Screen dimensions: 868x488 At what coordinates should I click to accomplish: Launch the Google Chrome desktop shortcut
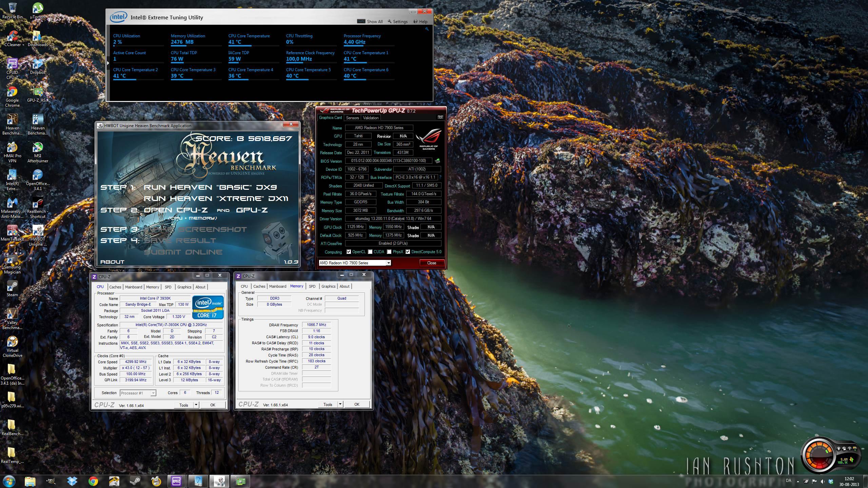click(x=12, y=97)
